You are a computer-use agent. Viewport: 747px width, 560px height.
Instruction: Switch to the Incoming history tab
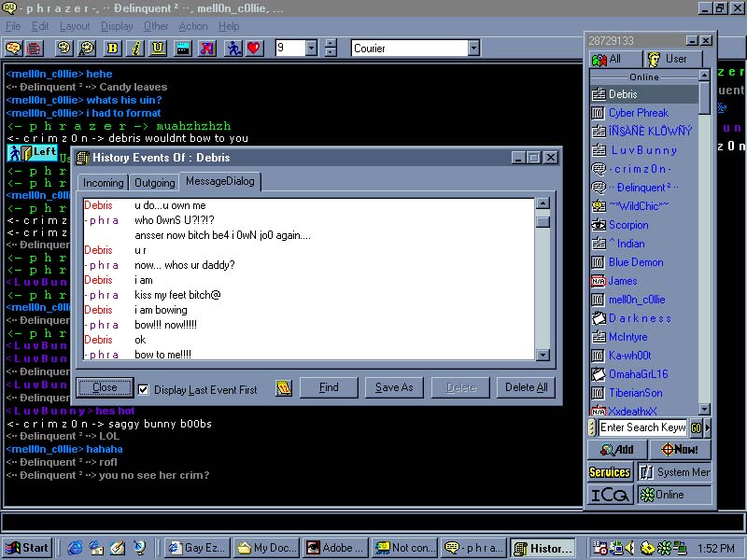103,183
